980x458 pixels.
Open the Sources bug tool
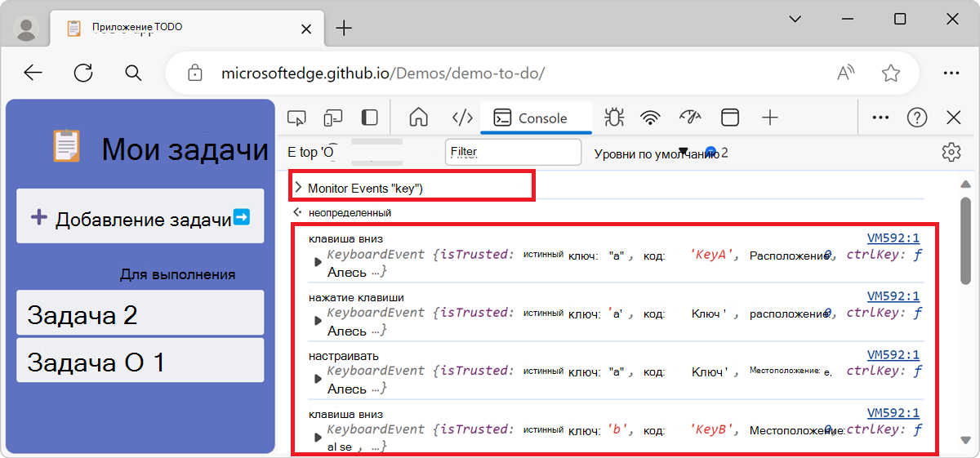[614, 118]
